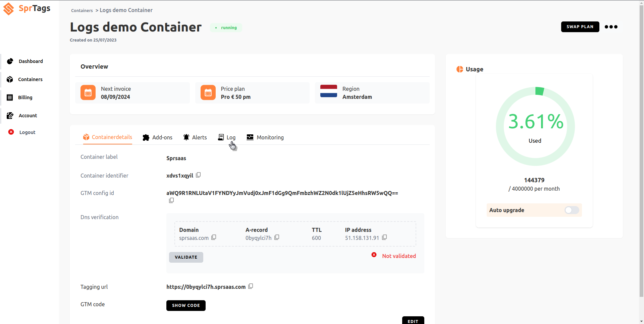Viewport: 644px width, 324px height.
Task: Click the orange Usage chart icon
Action: point(460,69)
